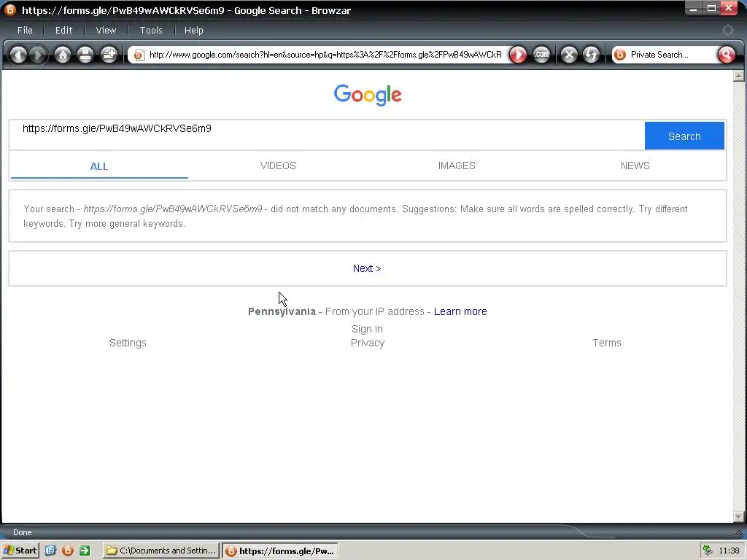Go forward with the Forward arrow button
Image resolution: width=747 pixels, height=560 pixels.
(38, 55)
